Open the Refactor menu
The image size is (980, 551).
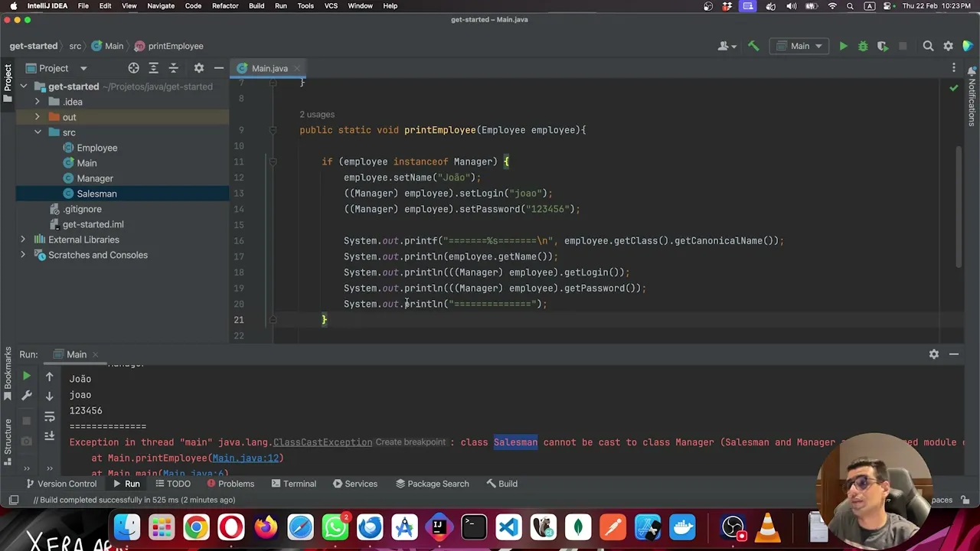(x=225, y=6)
